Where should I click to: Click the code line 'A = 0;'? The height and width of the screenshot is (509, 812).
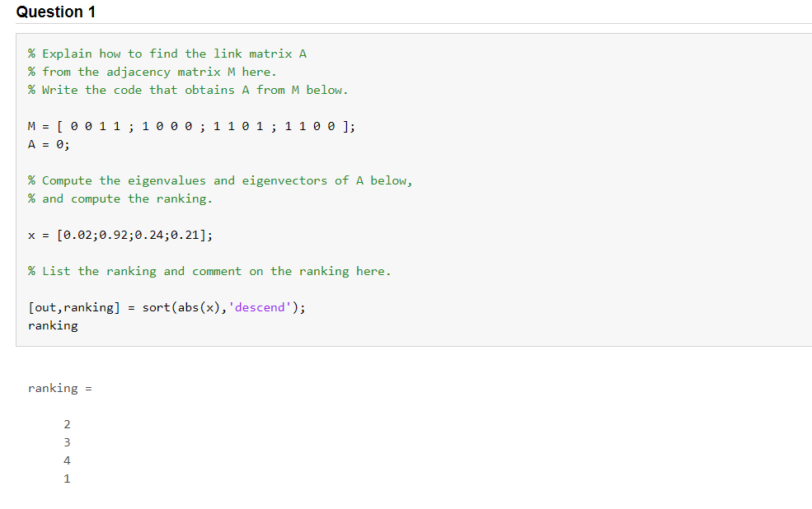click(49, 144)
